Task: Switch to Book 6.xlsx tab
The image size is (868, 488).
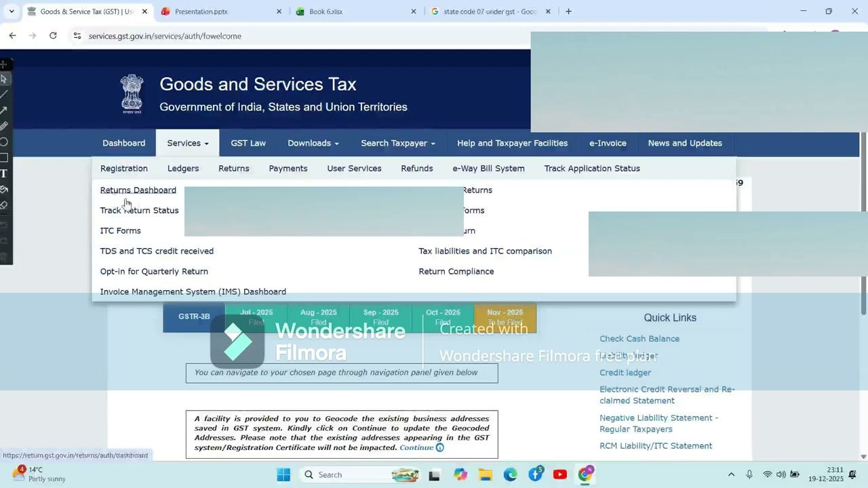Action: point(357,12)
